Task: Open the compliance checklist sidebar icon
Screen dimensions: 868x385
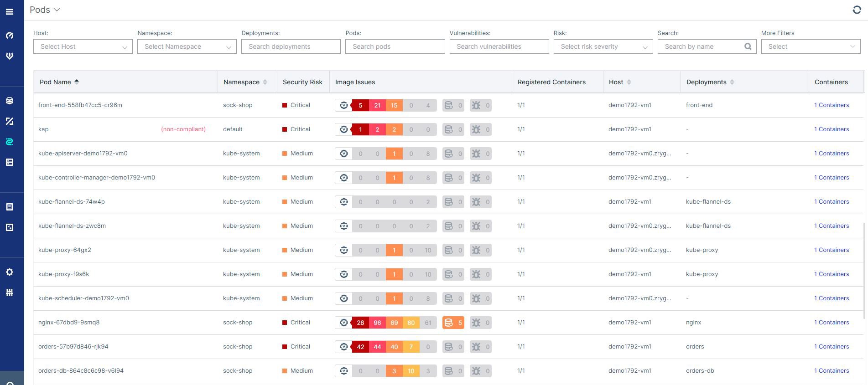Action: (9, 227)
